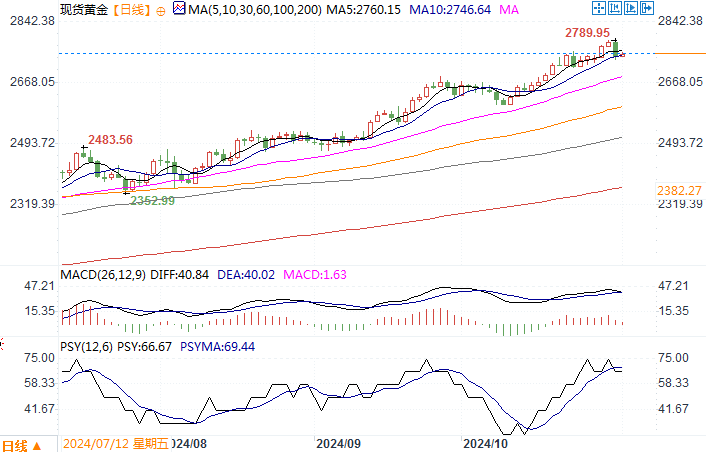Click the orange 2382.27 price label on right axis
Viewport: 706px width, 452px height.
pyautogui.click(x=680, y=190)
